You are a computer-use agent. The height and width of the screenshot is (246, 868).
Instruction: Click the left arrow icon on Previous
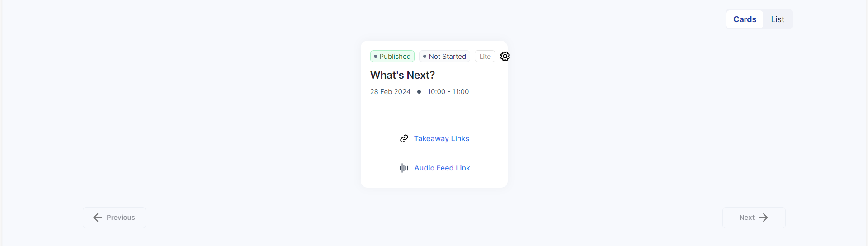tap(98, 218)
